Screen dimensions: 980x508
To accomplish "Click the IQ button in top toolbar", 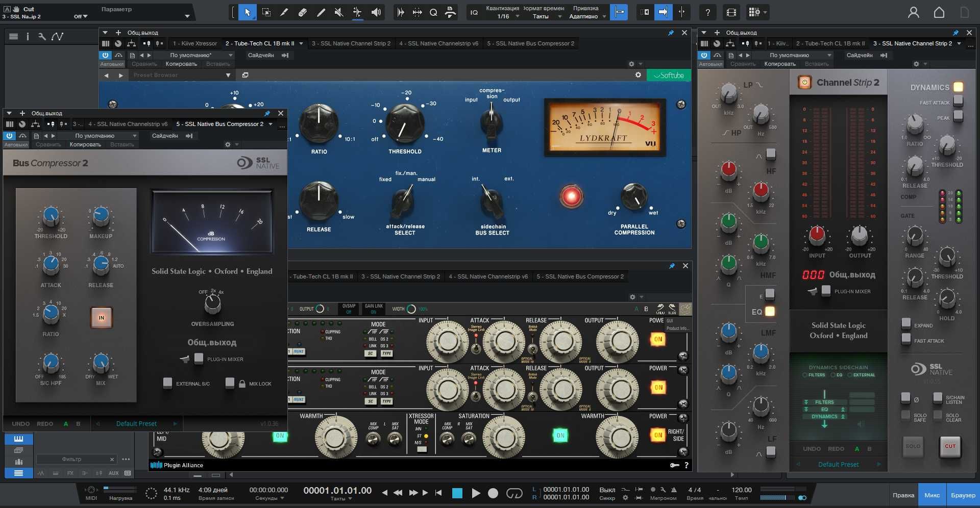I will click(x=474, y=12).
